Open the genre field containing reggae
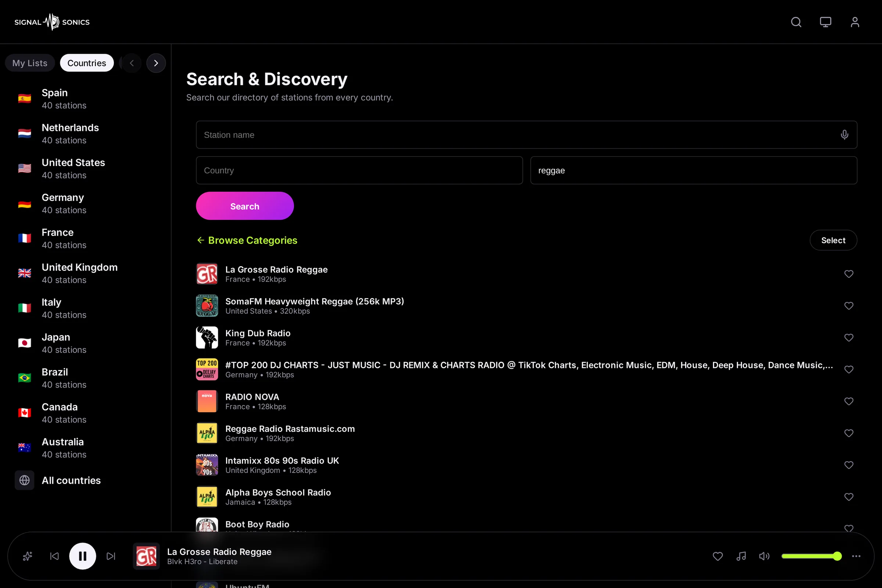 [694, 170]
